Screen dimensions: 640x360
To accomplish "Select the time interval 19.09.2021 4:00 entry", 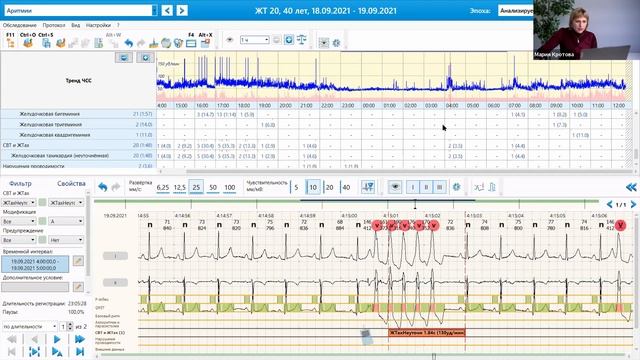I will coord(35,264).
